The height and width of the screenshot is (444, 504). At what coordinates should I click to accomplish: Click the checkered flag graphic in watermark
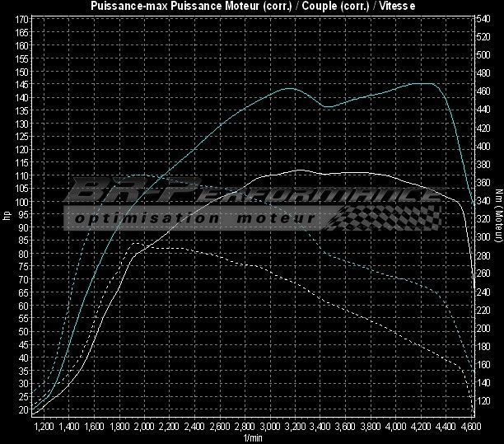pos(395,217)
